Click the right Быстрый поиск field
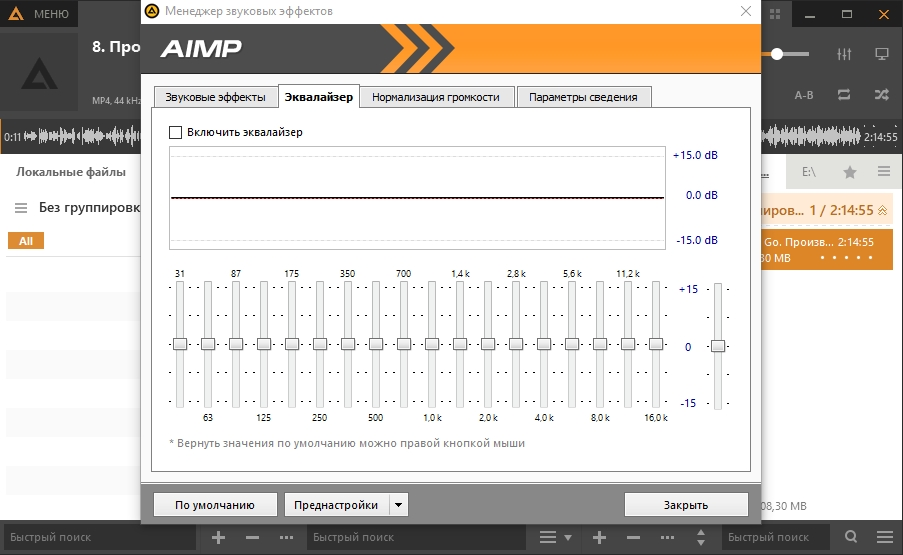Image resolution: width=903 pixels, height=555 pixels. click(x=776, y=537)
